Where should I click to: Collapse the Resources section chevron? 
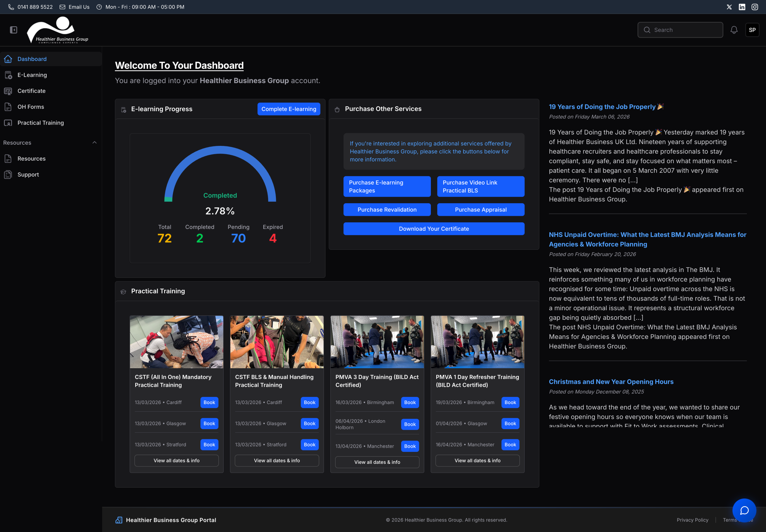pos(95,142)
